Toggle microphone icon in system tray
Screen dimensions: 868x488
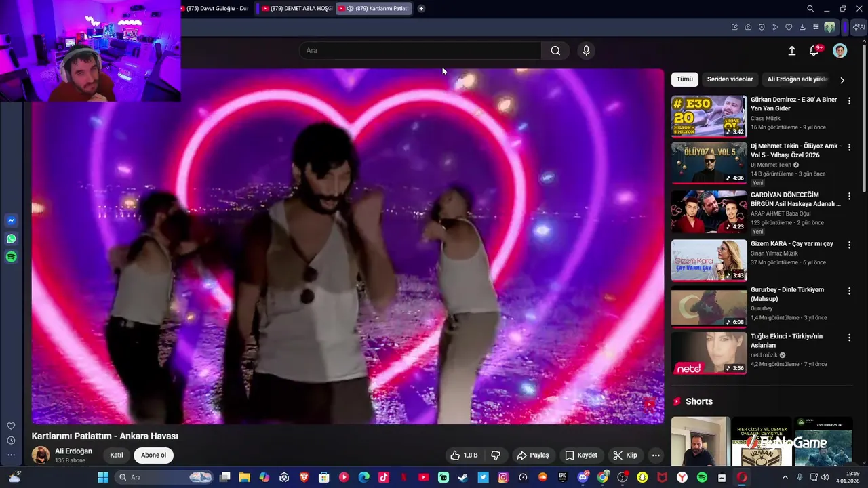coord(800,477)
